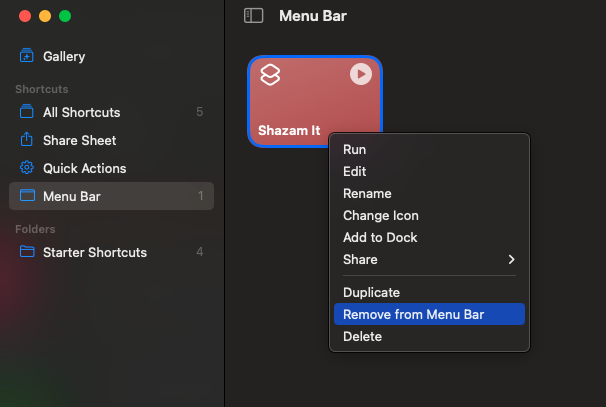
Task: Toggle the sidebar panel icon
Action: [x=254, y=16]
